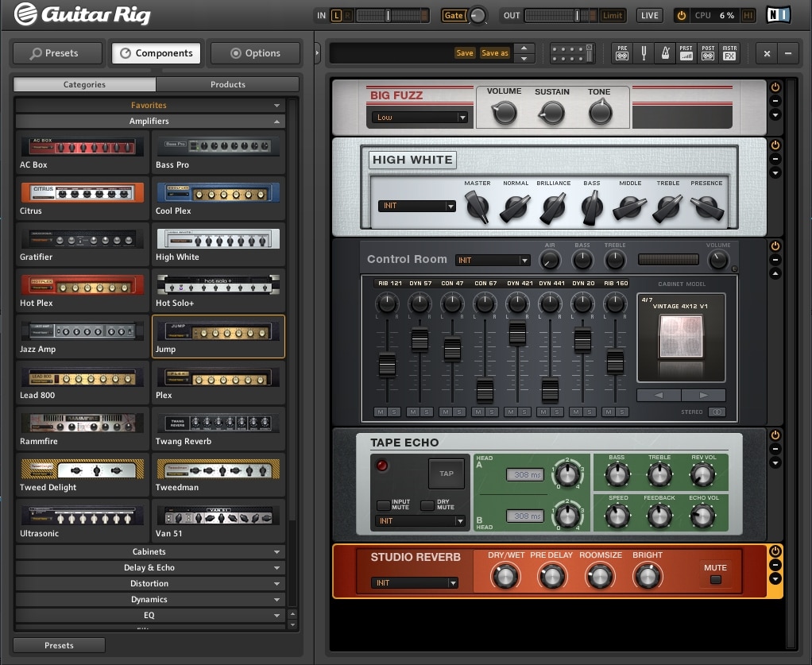Switch to the Presets tab at top

coord(58,53)
